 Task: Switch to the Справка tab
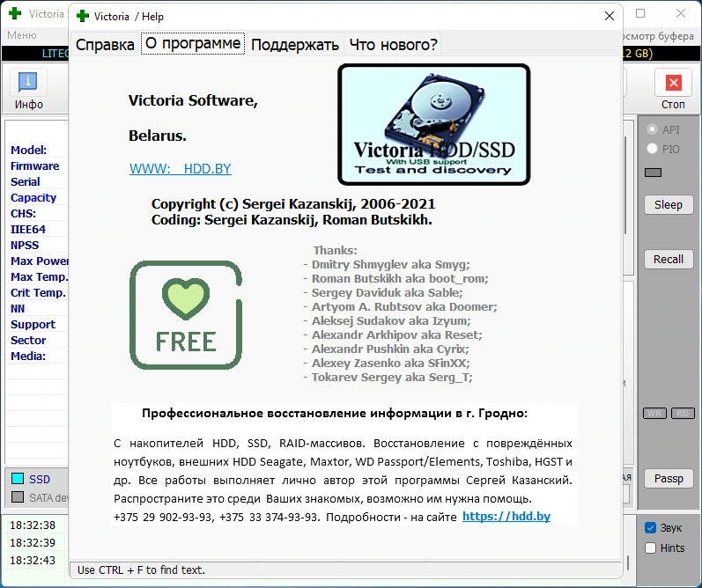tap(105, 44)
